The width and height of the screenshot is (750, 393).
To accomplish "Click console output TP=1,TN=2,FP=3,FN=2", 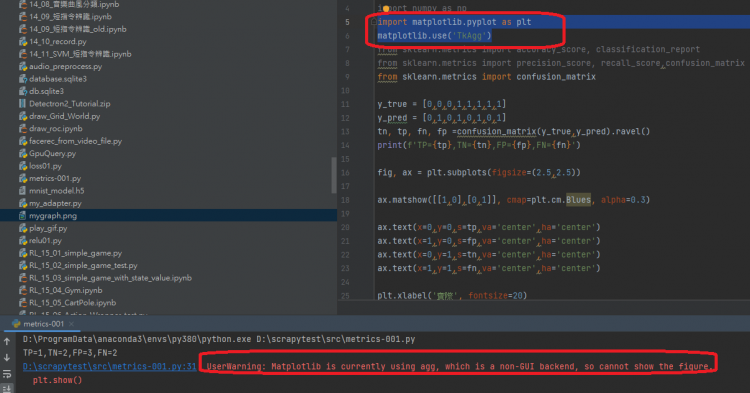I will coord(70,353).
